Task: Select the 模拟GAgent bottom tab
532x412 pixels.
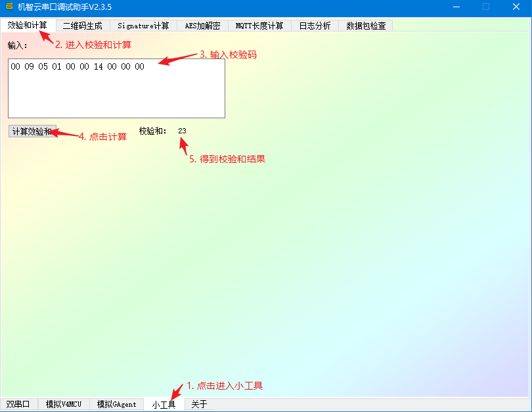Action: (x=117, y=404)
